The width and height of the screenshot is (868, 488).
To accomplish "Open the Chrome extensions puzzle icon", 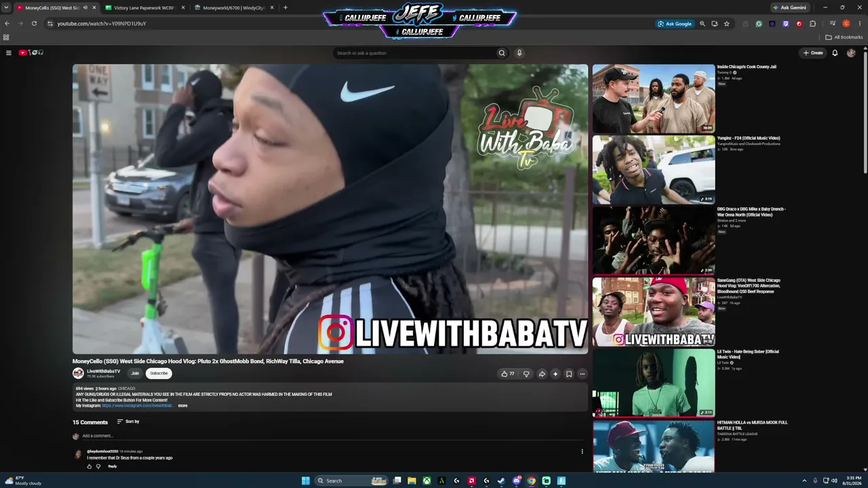I will [x=813, y=24].
